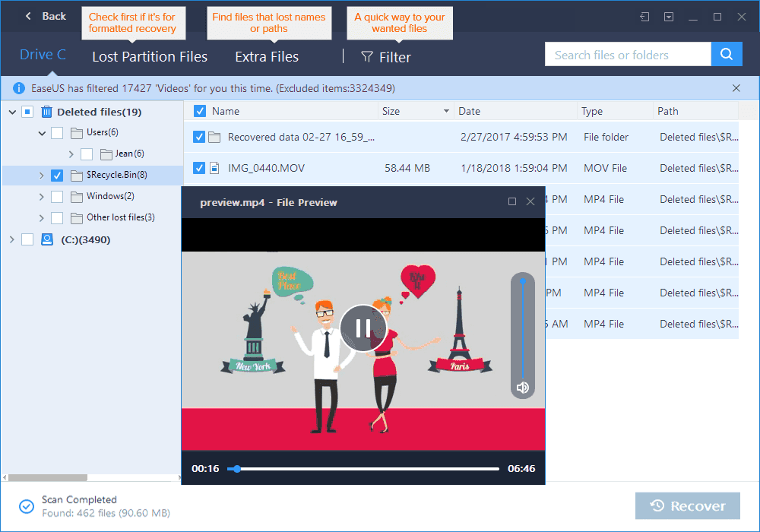Viewport: 760px width, 532px height.
Task: Check the Other lost files(3) checkbox
Action: [x=57, y=218]
